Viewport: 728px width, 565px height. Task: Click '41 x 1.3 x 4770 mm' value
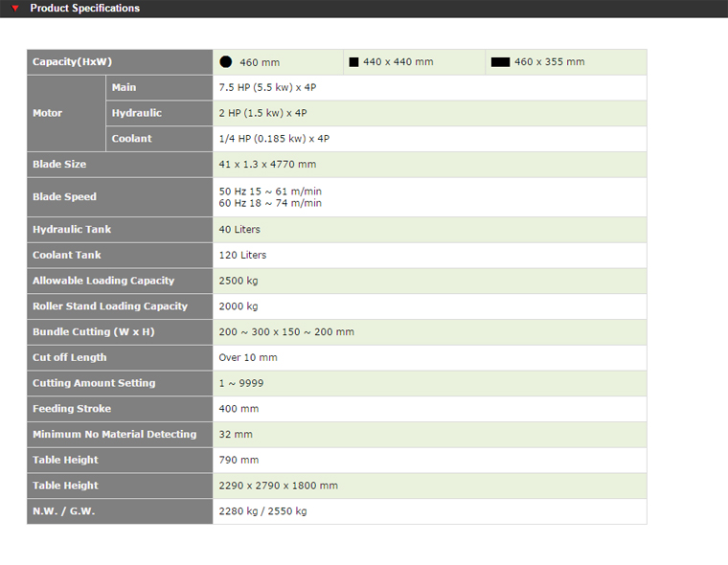pos(267,164)
